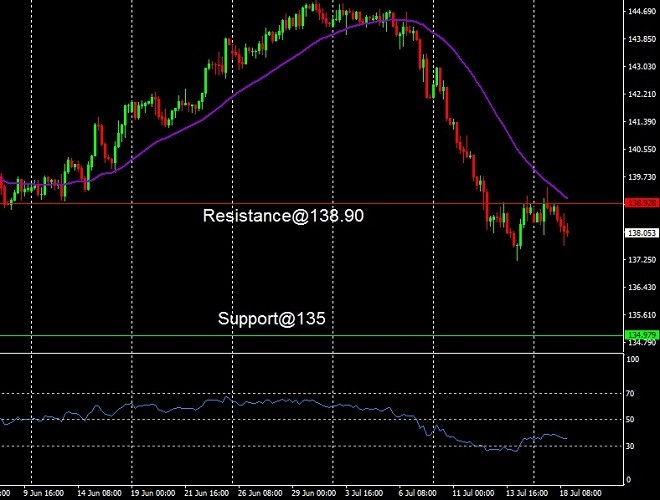Click the 18 Jul 08:00 time label
Screen dimensions: 660x500
pyautogui.click(x=580, y=493)
